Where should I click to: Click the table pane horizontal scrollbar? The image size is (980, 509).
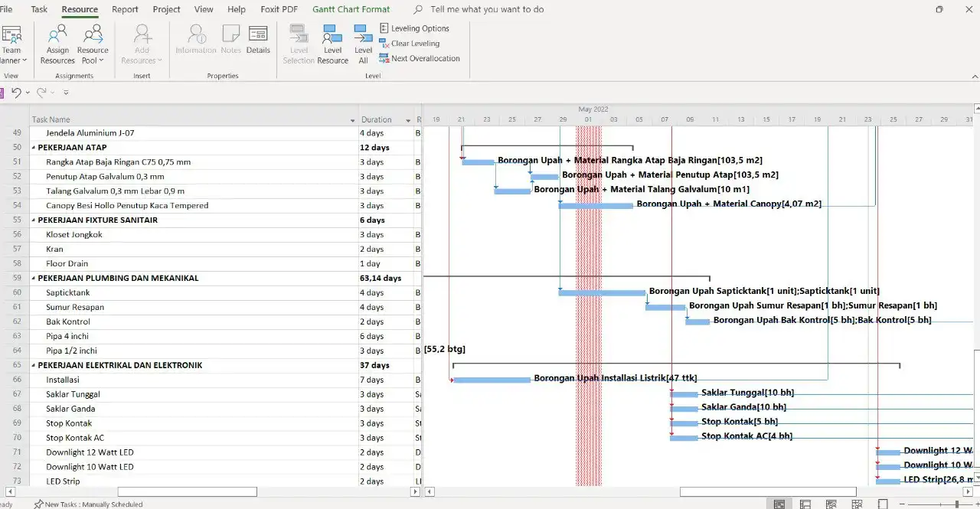(187, 491)
